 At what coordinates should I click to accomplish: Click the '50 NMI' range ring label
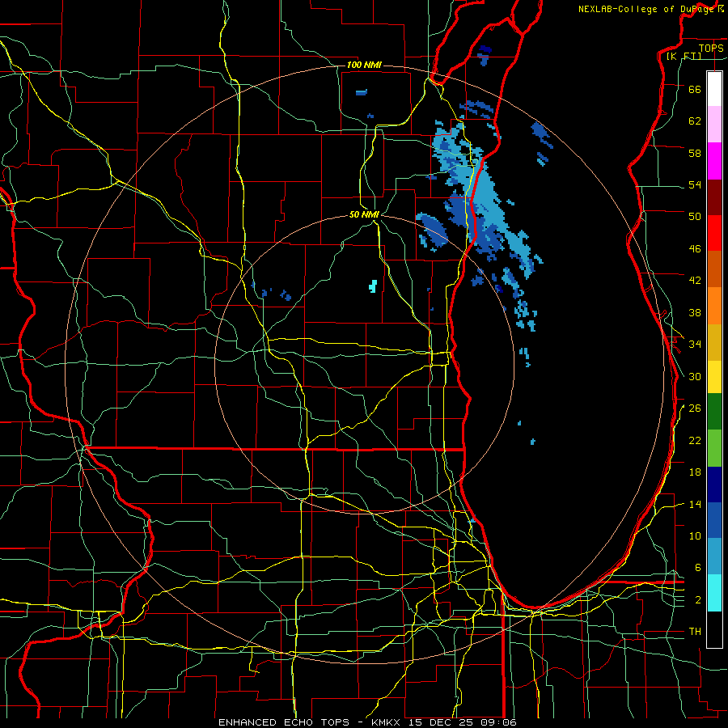(x=364, y=214)
